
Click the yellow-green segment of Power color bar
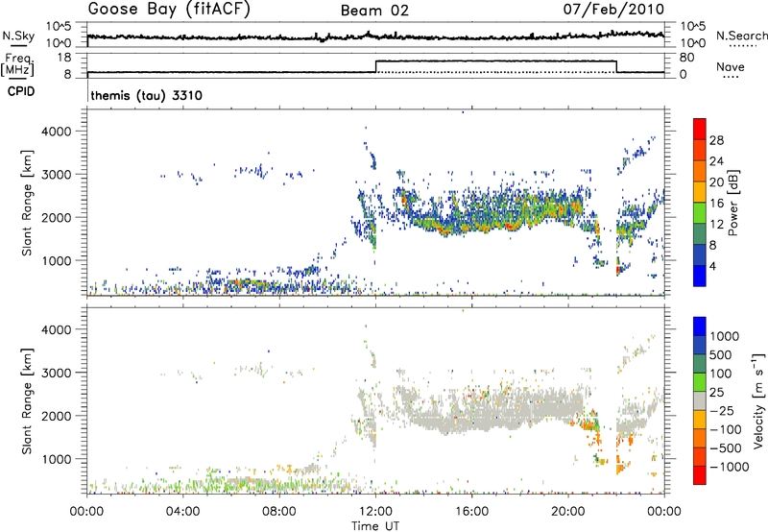700,213
